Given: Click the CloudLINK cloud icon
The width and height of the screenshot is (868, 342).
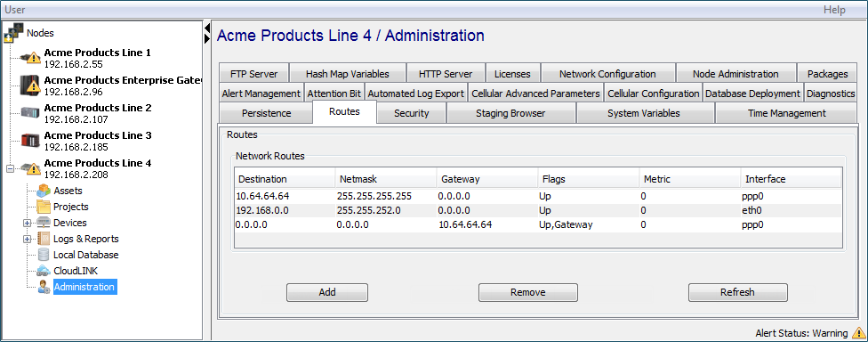Looking at the screenshot, I should coord(44,271).
